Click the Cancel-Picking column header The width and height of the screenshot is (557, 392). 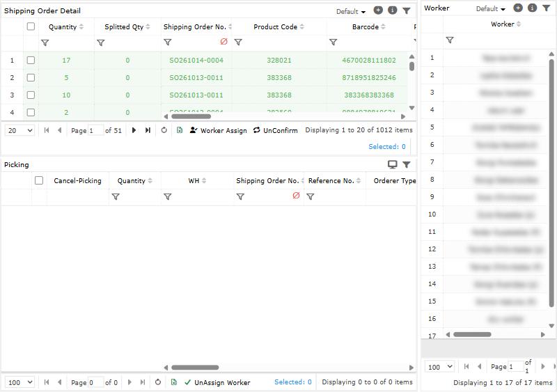click(77, 180)
